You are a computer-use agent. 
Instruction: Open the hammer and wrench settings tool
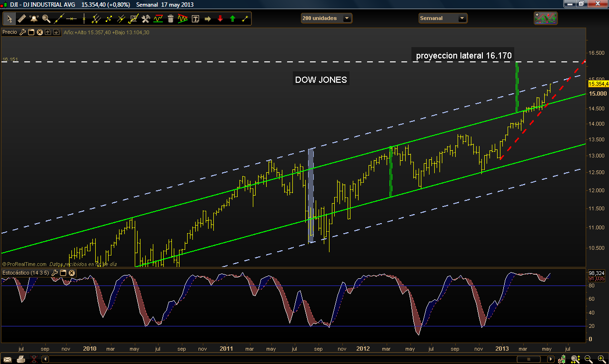coord(146,19)
